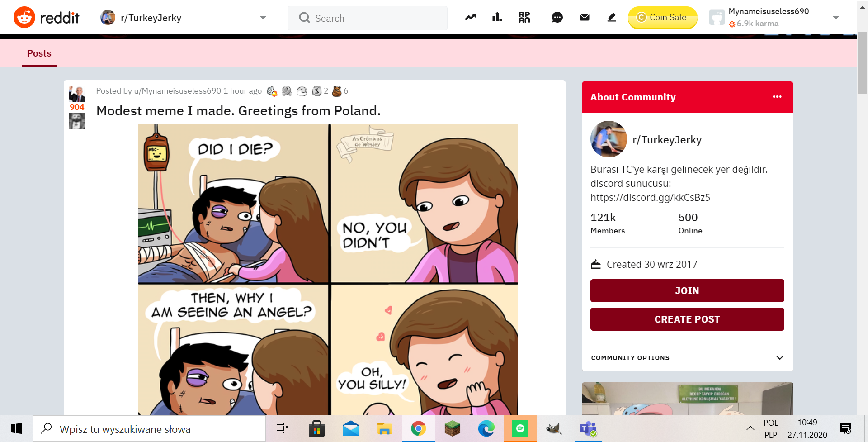Viewport: 868px width, 442px height.
Task: Open GIMP from the taskbar
Action: click(554, 428)
